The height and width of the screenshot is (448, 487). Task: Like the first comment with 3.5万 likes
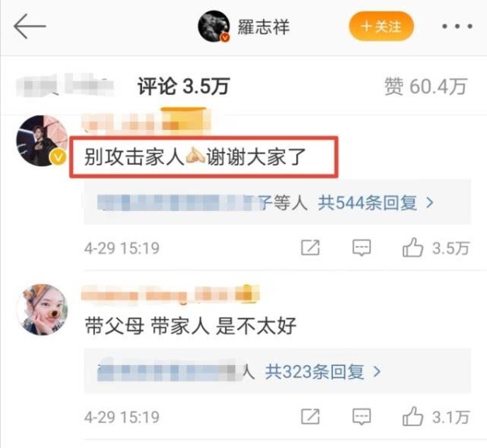click(436, 248)
